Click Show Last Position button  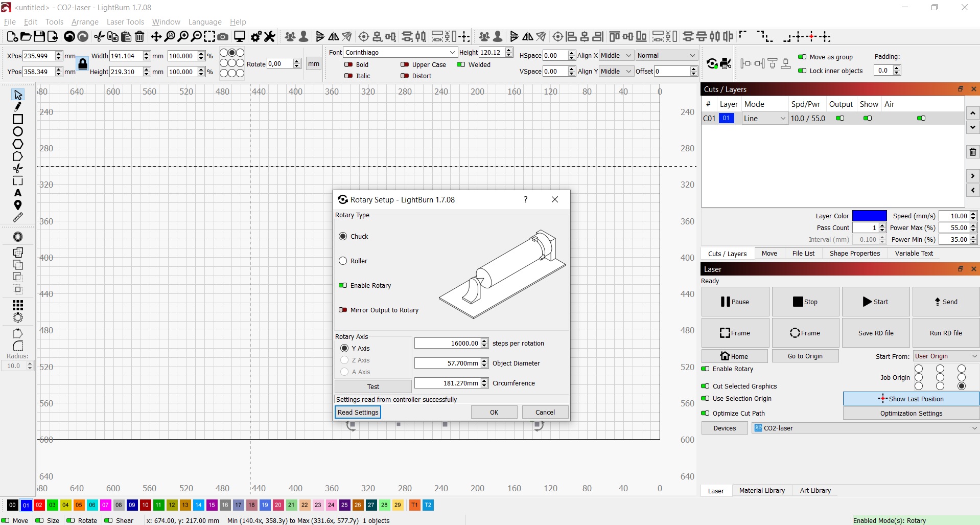(911, 399)
